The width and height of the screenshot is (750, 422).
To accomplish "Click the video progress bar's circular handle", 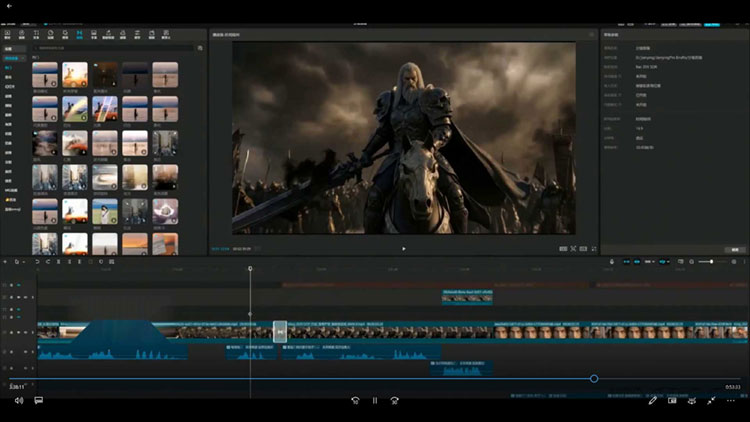I will tap(594, 378).
